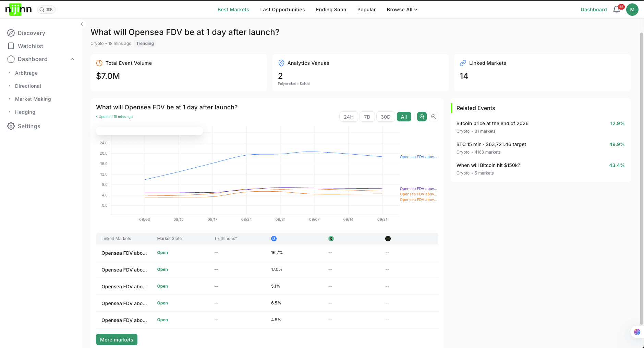Click the Linked Markets chain icon
The image size is (644, 348).
click(x=463, y=63)
